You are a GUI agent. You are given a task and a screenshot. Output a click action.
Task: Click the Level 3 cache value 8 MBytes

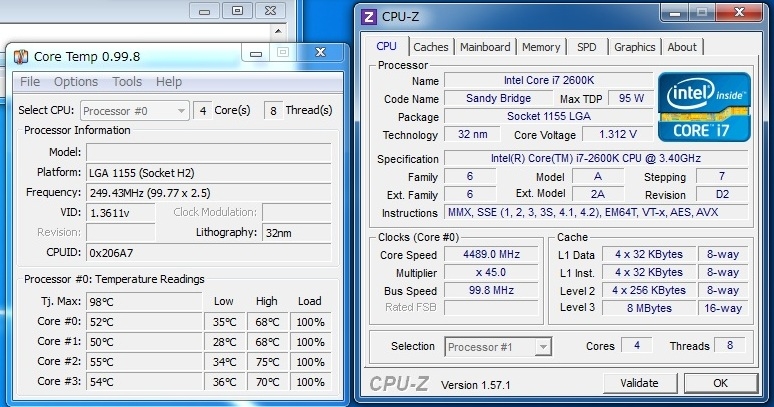coord(649,308)
